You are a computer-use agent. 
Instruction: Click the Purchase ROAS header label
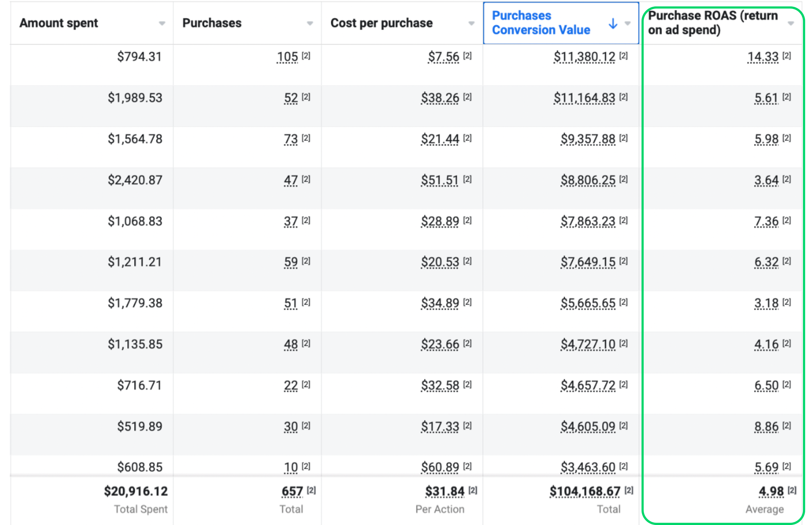click(x=713, y=23)
